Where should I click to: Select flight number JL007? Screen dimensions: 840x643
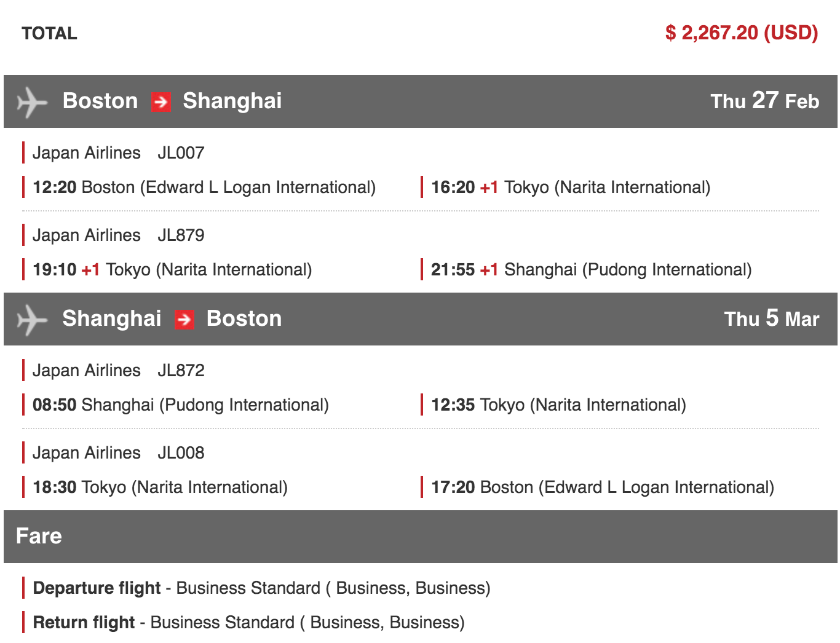point(181,152)
